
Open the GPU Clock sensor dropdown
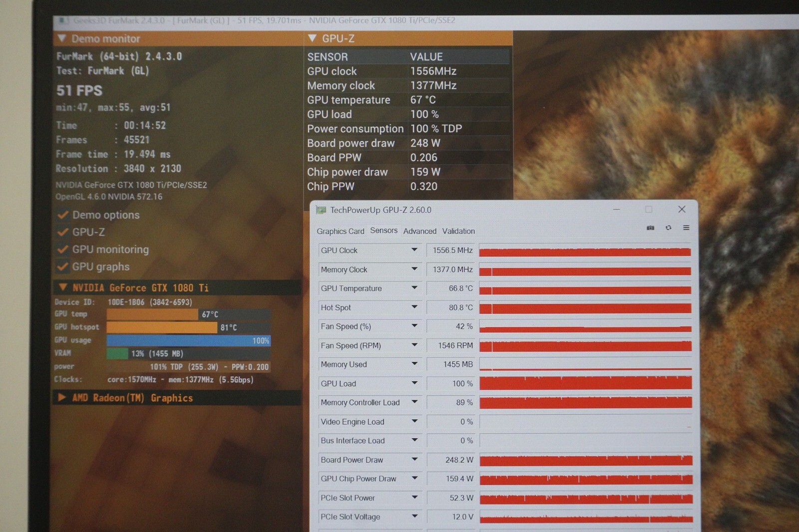(414, 250)
